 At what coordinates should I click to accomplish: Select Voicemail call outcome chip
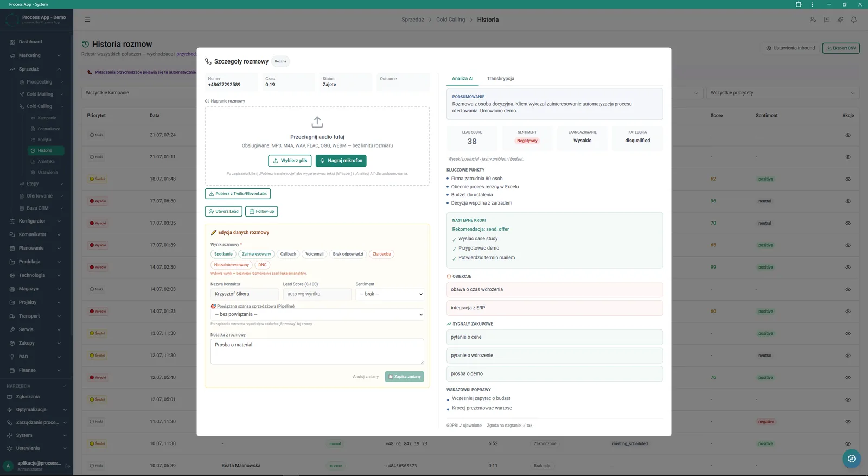(x=314, y=254)
